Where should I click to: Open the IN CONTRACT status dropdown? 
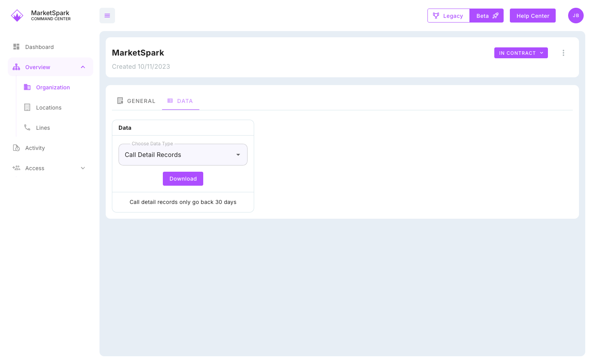point(521,53)
